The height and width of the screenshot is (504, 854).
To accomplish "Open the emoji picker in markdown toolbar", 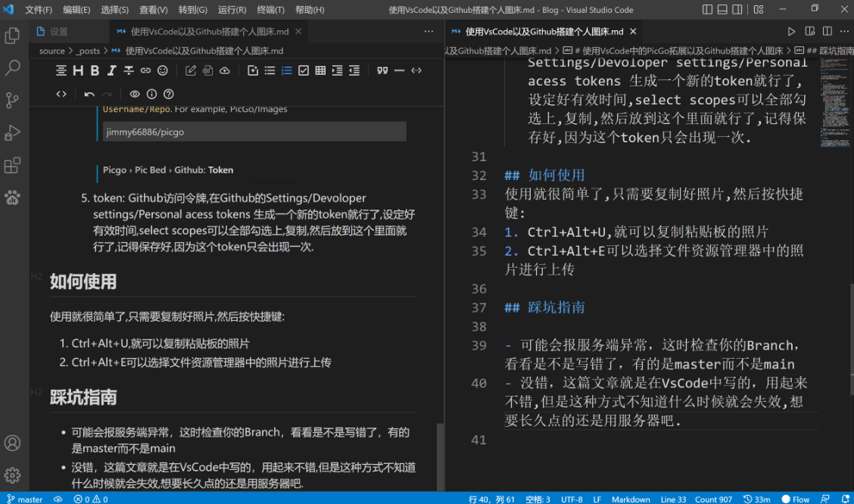I will 162,70.
